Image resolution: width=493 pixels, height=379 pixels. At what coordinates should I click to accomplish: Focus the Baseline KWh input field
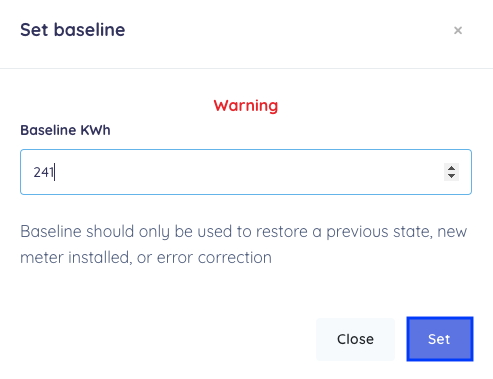[246, 172]
